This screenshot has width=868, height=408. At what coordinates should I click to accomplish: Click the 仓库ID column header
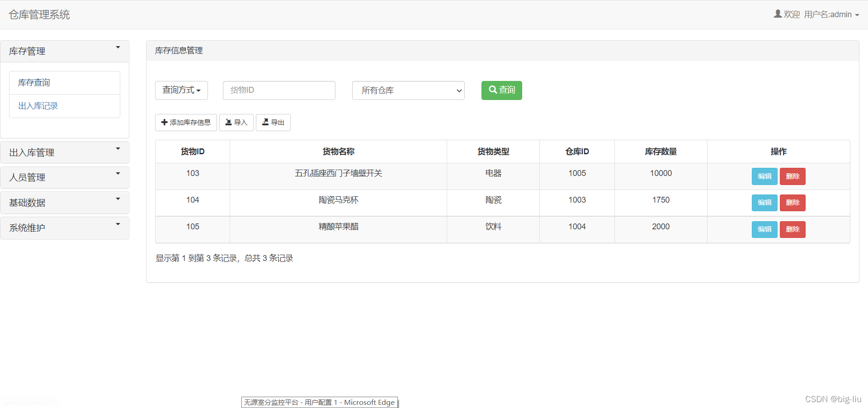coord(577,152)
